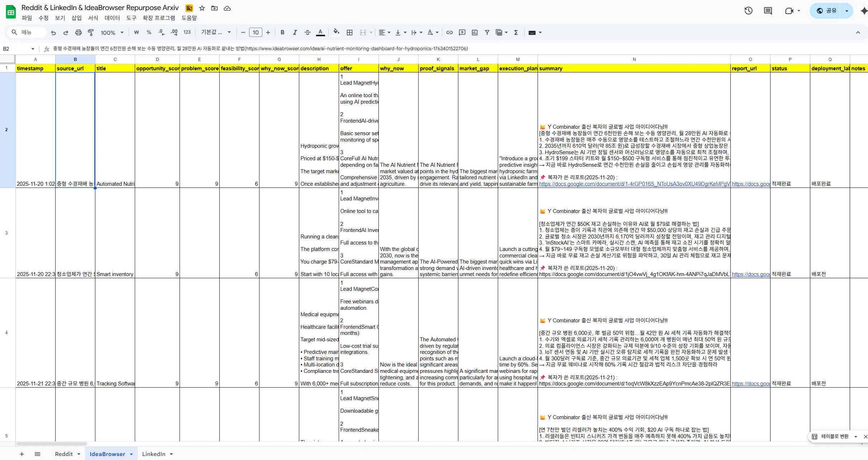The image size is (868, 460).
Task: Collapse the toolbar with the up chevron
Action: 858,33
